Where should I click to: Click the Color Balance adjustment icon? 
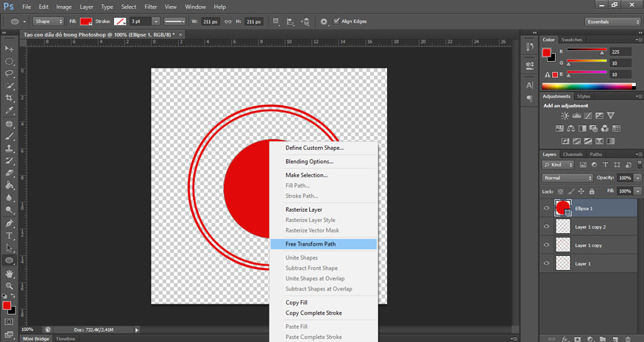click(x=571, y=129)
